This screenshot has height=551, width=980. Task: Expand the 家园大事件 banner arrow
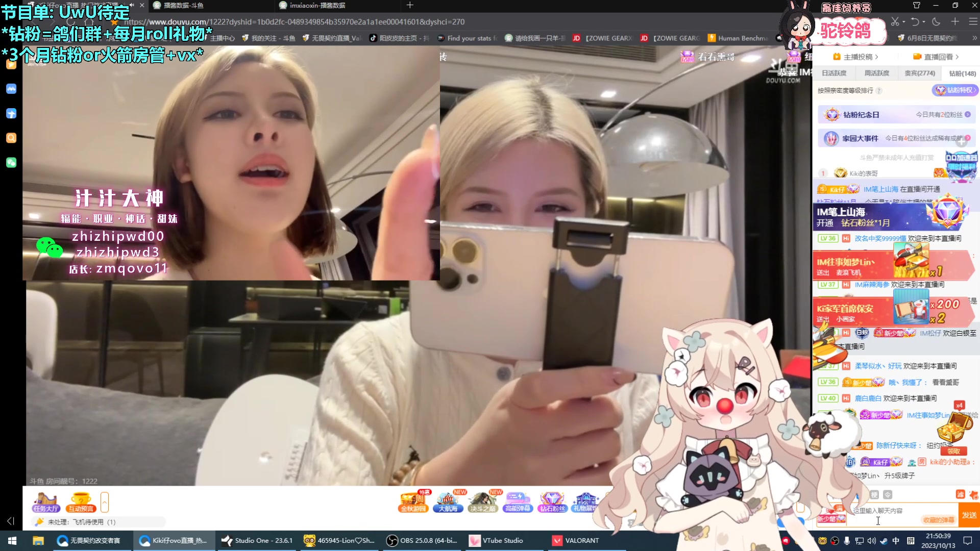968,138
